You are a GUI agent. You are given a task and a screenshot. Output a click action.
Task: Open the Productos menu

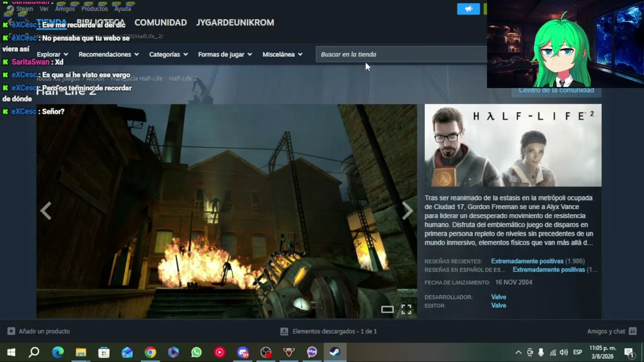tap(95, 9)
